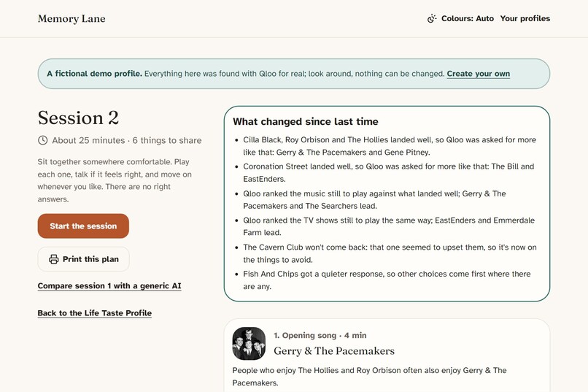Start the session
The width and height of the screenshot is (588, 392).
(83, 226)
